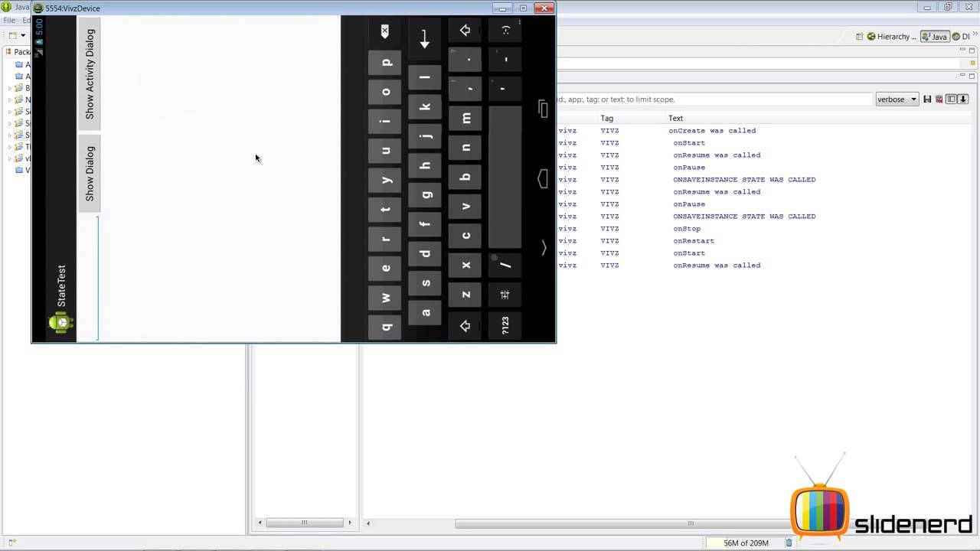Click the LogCat search filter field
Image resolution: width=980 pixels, height=551 pixels.
click(x=714, y=99)
